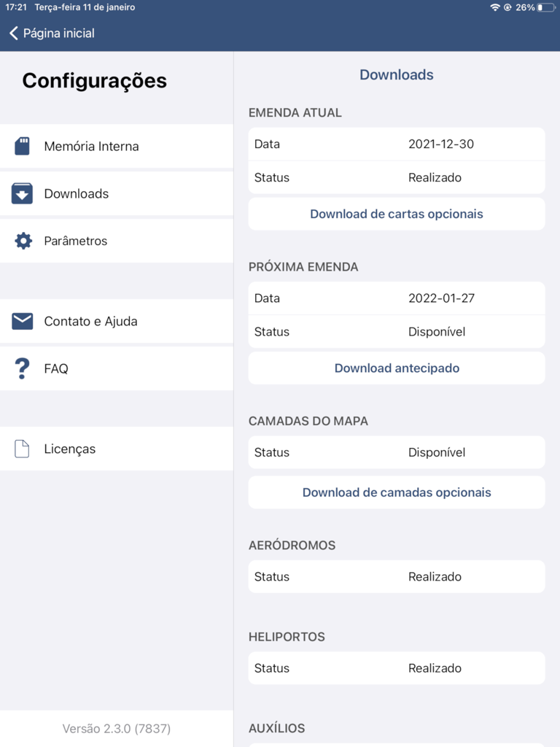Tap the Downloads tray icon
560x747 pixels.
23,193
